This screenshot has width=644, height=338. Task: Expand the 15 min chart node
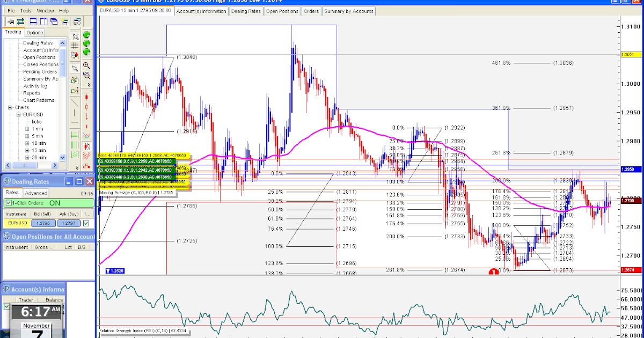click(27, 150)
